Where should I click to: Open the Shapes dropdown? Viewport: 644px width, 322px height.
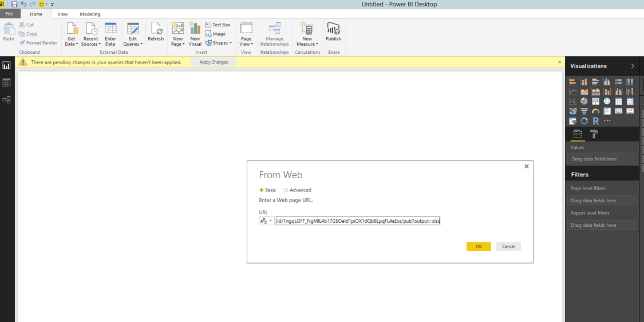(x=219, y=43)
